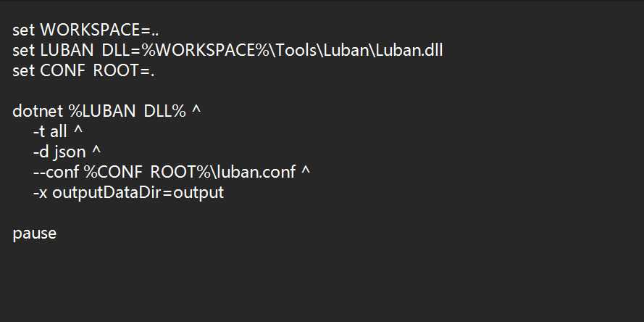
Task: Click 'LUBAN_DLL' variable name in second set line
Action: pos(80,51)
